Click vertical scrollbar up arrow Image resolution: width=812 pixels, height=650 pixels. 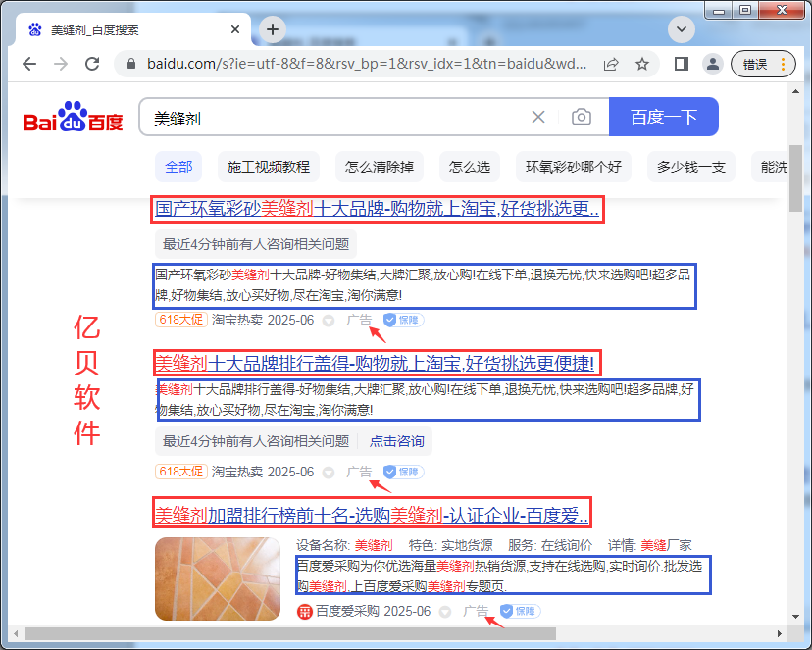tap(795, 91)
